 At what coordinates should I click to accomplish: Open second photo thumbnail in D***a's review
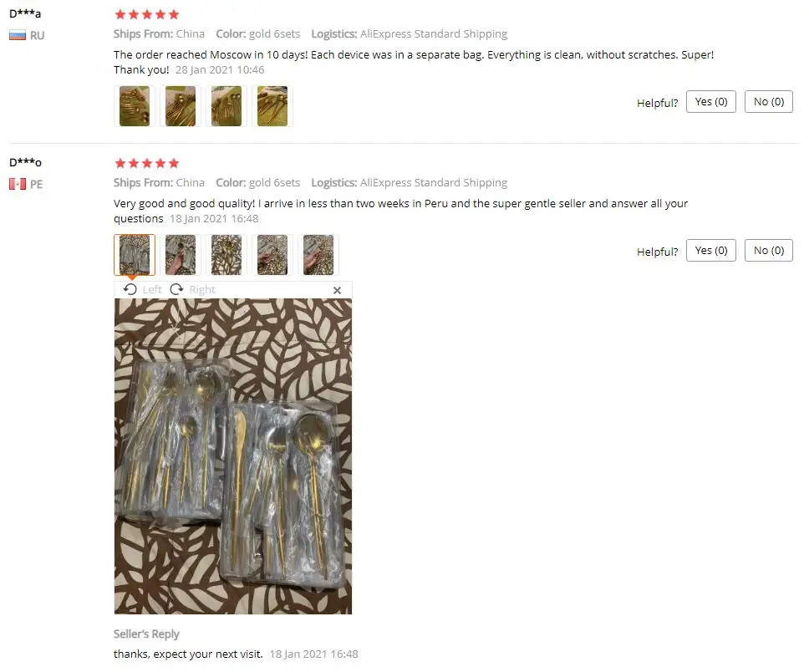(180, 106)
